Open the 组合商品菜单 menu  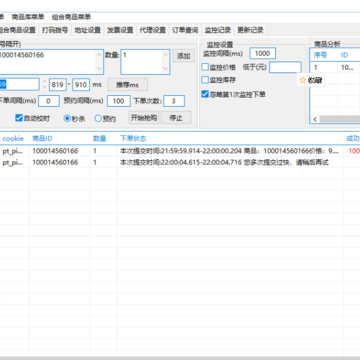coord(71,17)
